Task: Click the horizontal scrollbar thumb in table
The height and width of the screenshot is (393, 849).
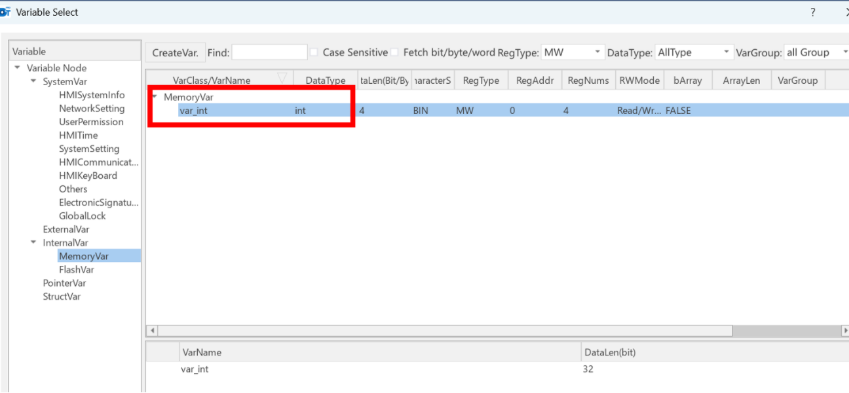Action: coord(445,330)
